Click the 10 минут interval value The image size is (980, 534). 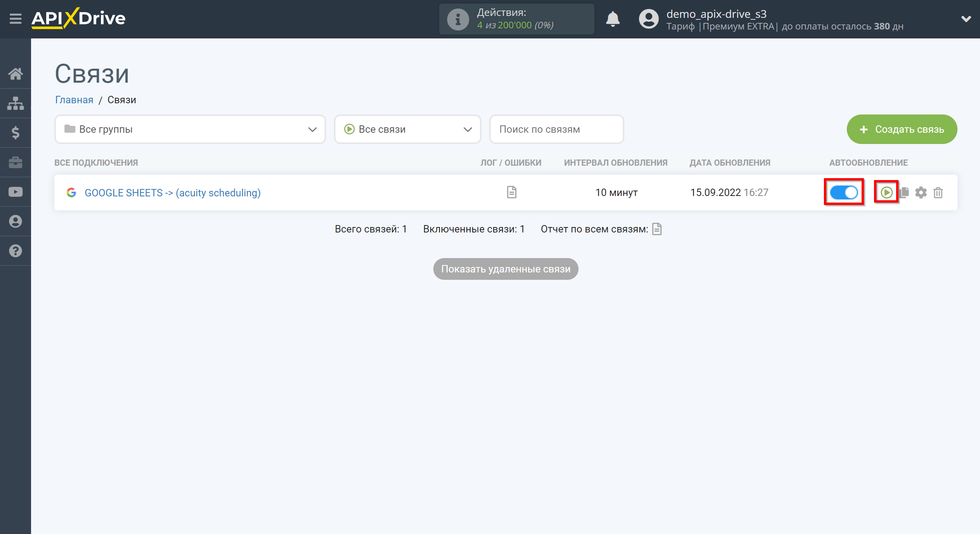click(x=617, y=192)
